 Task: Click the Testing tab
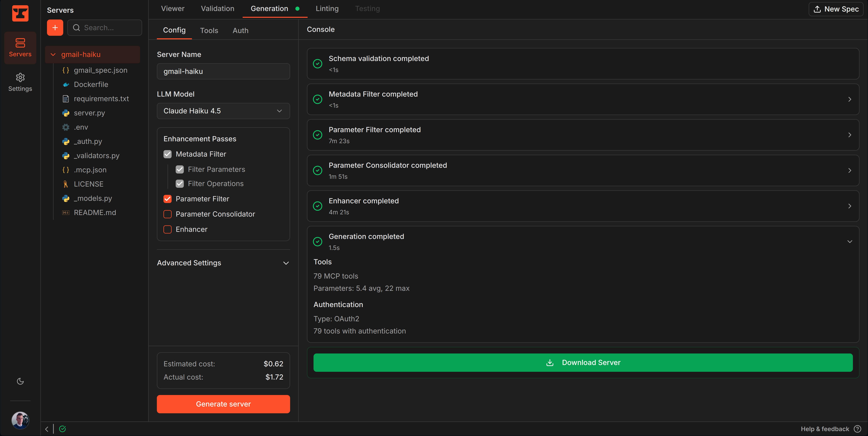click(367, 9)
